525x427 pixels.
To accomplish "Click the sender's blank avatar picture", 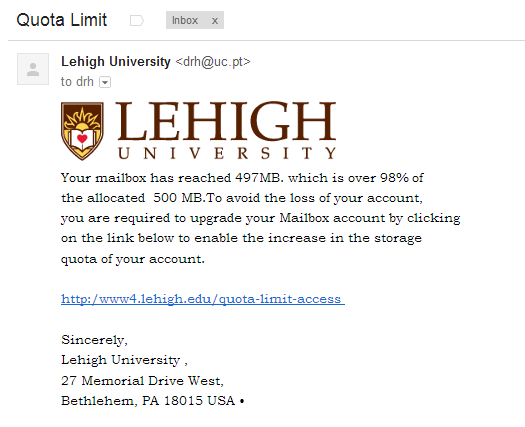I will (33, 69).
